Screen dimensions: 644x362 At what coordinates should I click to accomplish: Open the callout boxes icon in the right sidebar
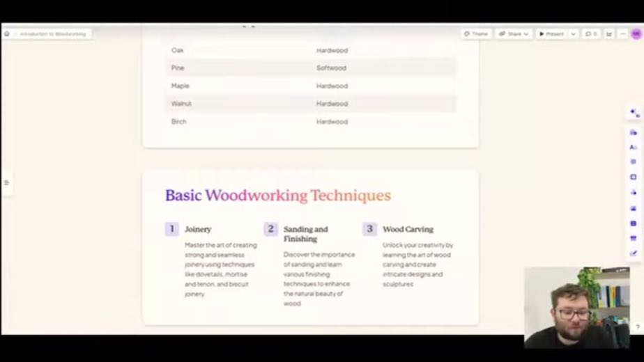pyautogui.click(x=634, y=162)
